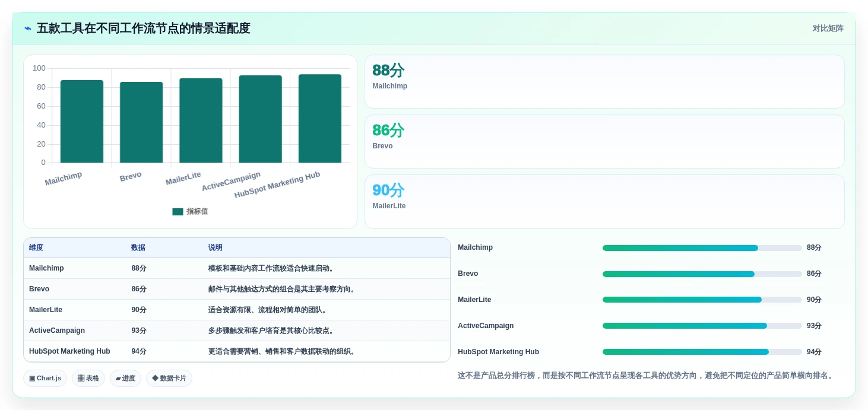Click the ActiveCampaign bar in the chart
This screenshot has height=410, width=868.
[x=261, y=119]
